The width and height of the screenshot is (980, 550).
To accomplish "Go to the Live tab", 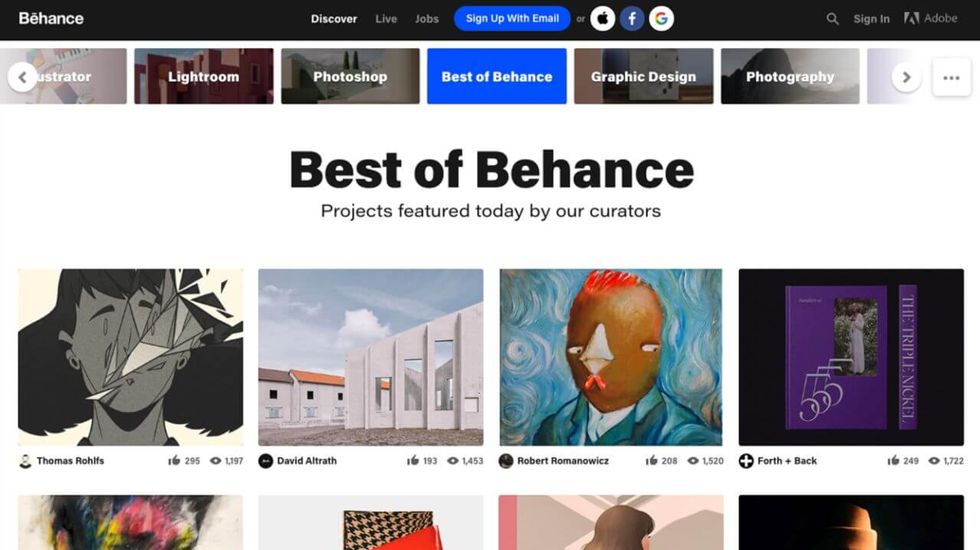I will coord(386,19).
